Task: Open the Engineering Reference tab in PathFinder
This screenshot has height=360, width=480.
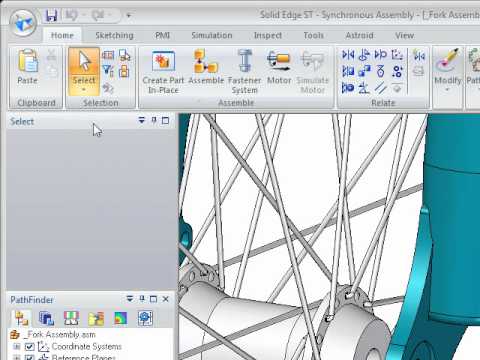Action: [145, 318]
